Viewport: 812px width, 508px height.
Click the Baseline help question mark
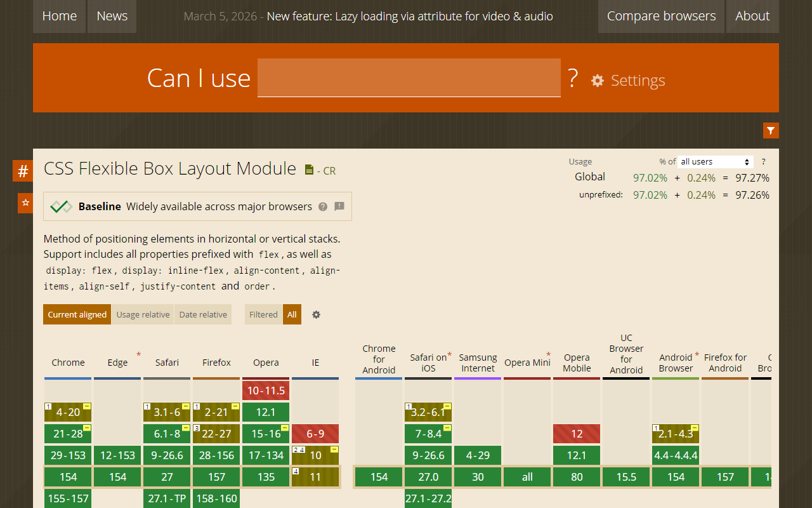coord(323,206)
